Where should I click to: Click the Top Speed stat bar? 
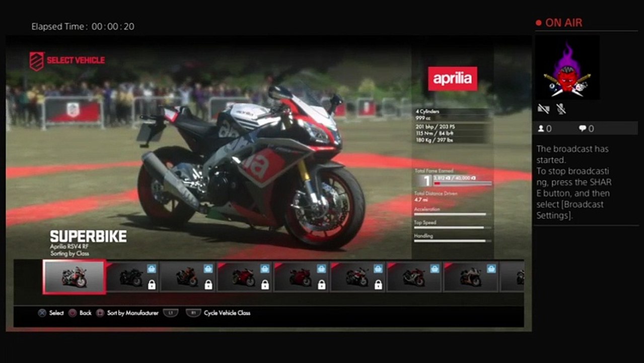pos(453,227)
